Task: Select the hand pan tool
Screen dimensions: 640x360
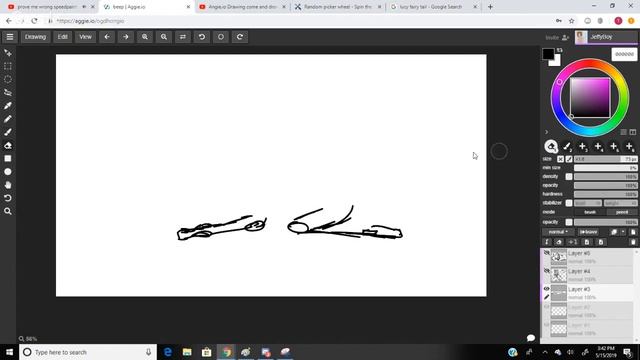Action: 8,185
